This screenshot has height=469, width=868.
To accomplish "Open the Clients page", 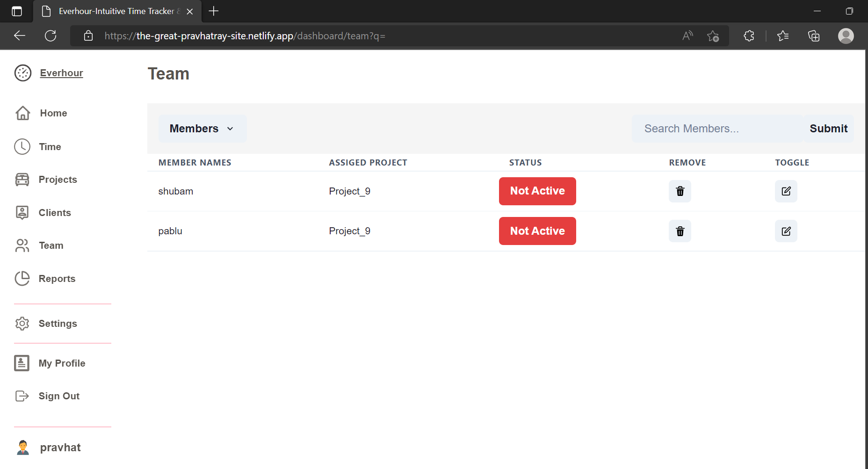I will [55, 213].
